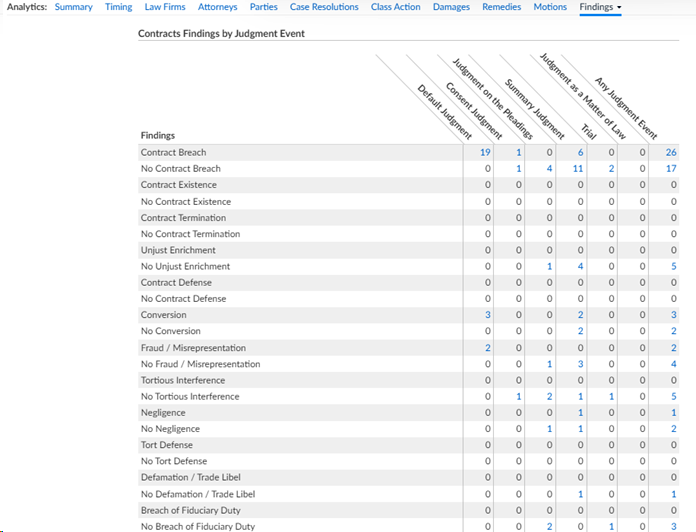Open Contract Breach Any Judgment Event count 26
This screenshot has height=532, width=696.
(x=671, y=153)
